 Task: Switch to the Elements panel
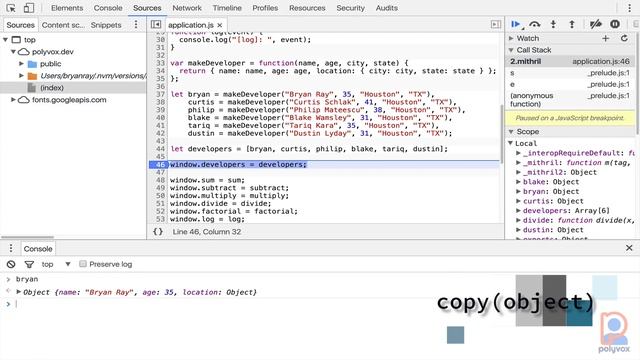[x=67, y=8]
